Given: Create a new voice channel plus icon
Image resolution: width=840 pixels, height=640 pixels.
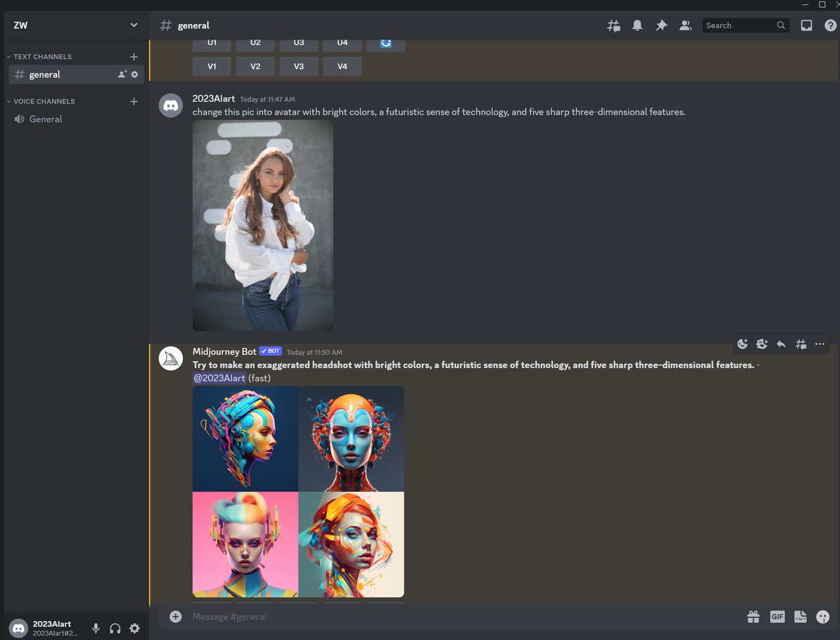Looking at the screenshot, I should pyautogui.click(x=134, y=101).
